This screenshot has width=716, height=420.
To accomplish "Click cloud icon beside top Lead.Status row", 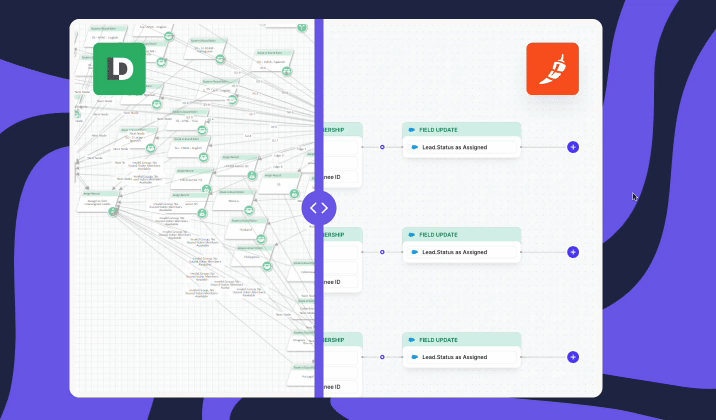I will [415, 147].
